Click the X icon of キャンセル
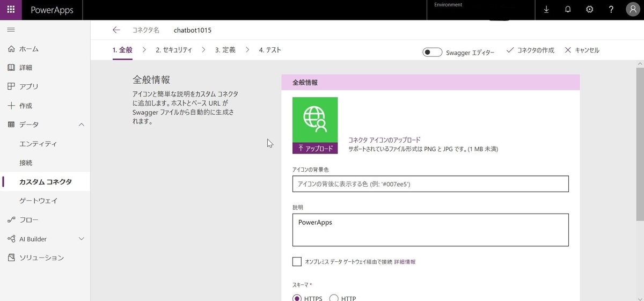 (568, 50)
